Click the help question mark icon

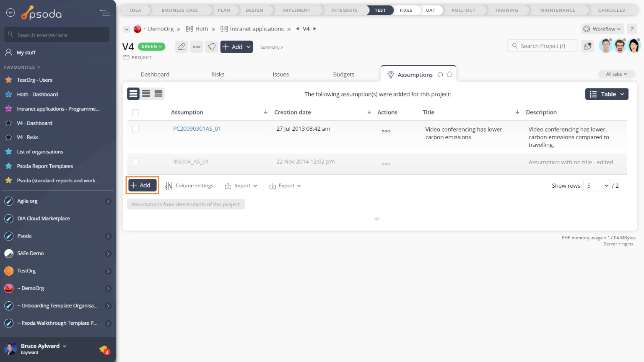click(x=632, y=29)
